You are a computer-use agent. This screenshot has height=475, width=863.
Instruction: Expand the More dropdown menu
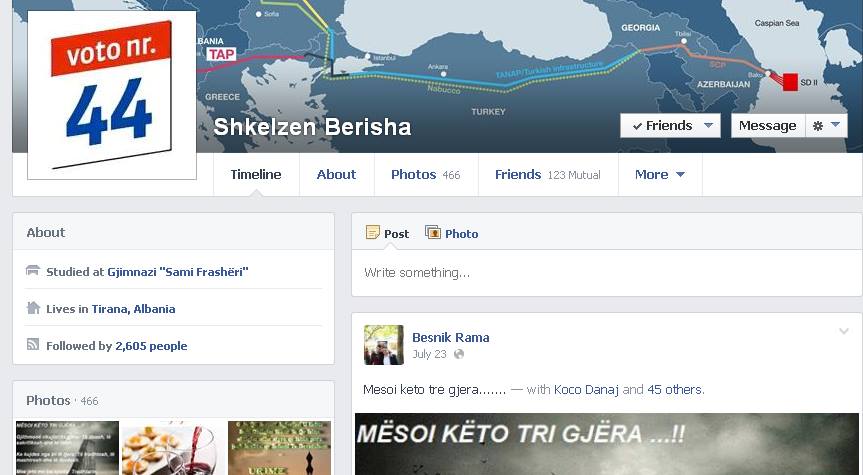(659, 174)
